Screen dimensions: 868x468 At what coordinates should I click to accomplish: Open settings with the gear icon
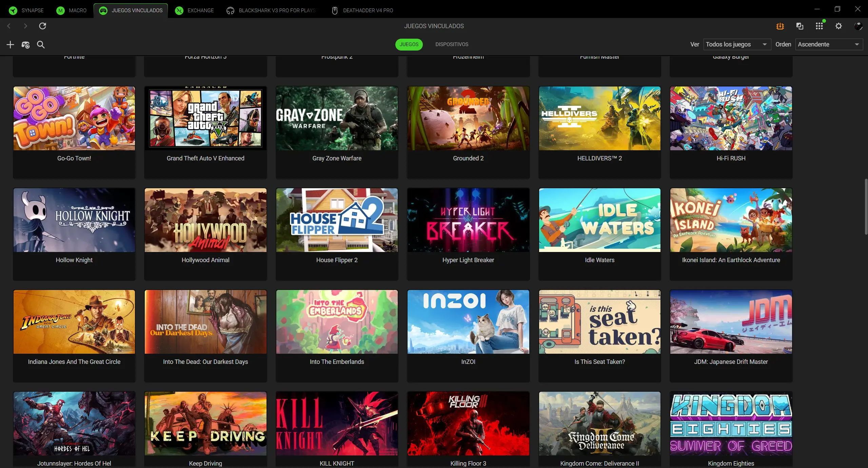(x=839, y=26)
